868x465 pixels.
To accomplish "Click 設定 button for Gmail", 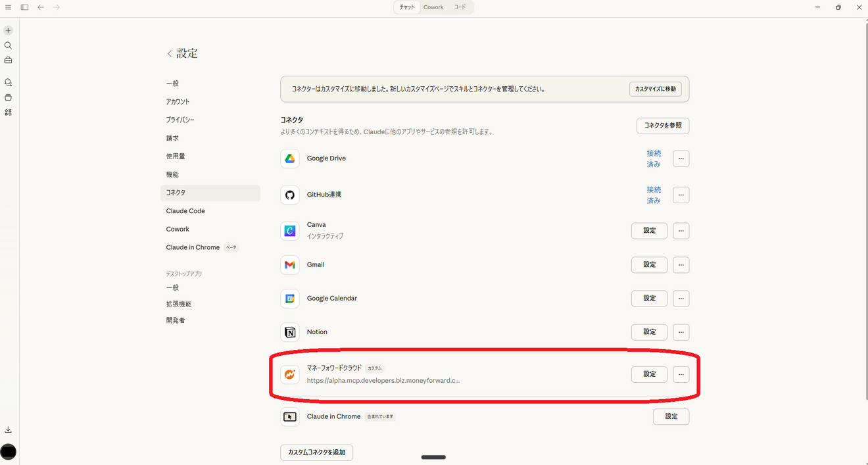I will tap(650, 265).
